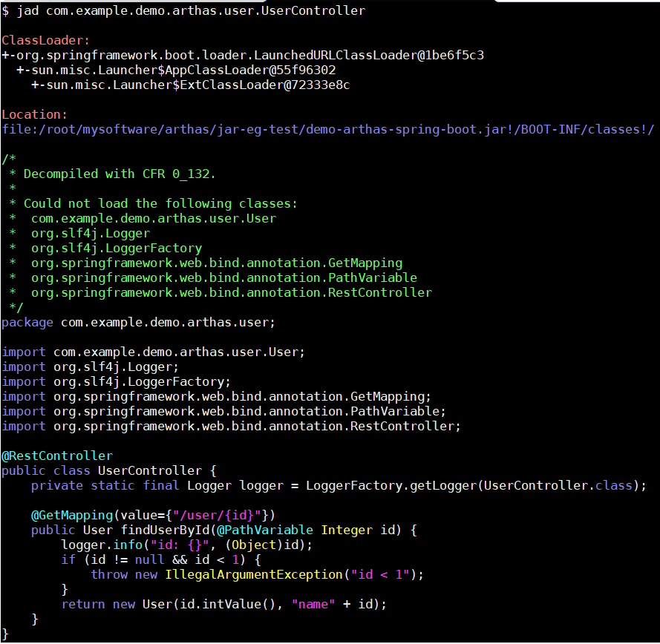
Task: Click the import line for GetMapping
Action: 216,397
